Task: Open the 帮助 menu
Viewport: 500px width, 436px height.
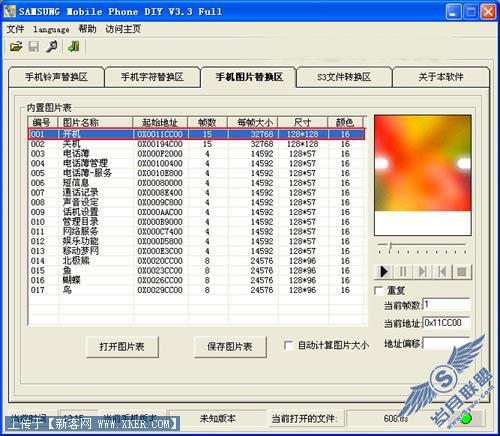Action: (87, 29)
